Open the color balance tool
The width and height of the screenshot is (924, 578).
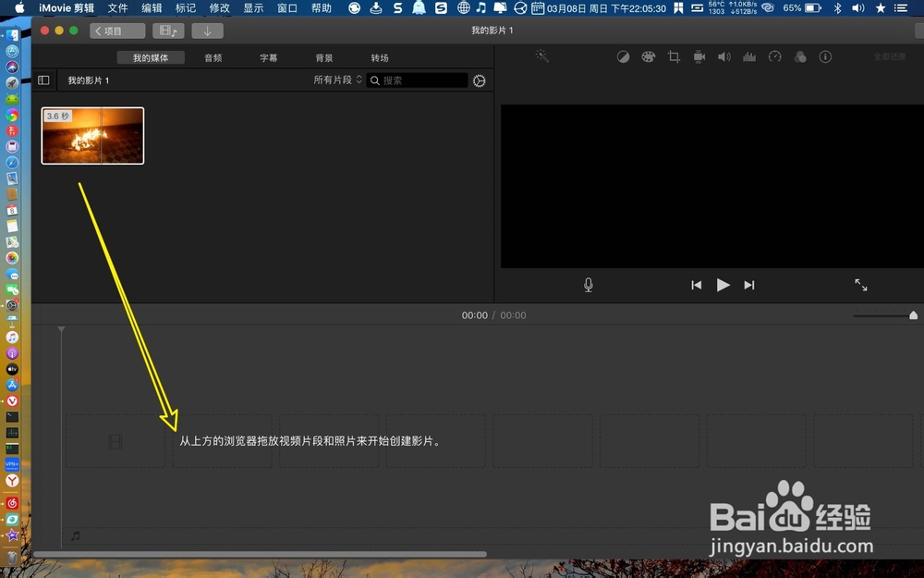(623, 56)
